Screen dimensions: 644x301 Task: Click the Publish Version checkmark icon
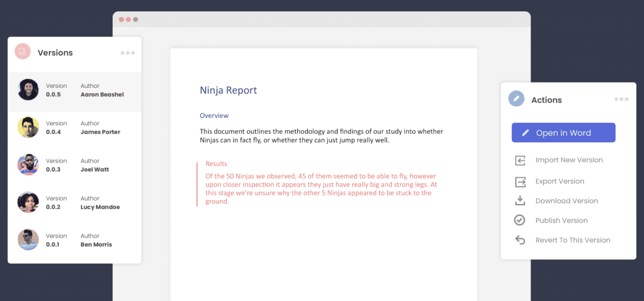click(519, 220)
